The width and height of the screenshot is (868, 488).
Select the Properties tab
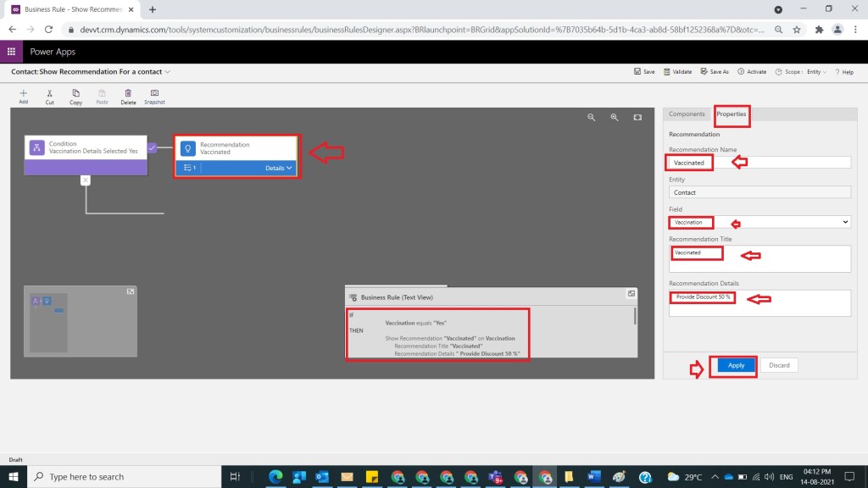[731, 114]
